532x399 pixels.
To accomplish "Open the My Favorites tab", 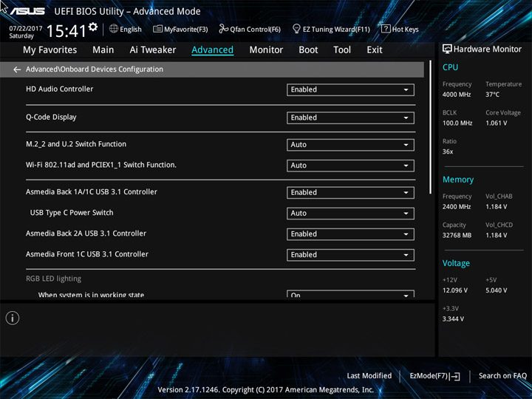I will click(x=50, y=50).
